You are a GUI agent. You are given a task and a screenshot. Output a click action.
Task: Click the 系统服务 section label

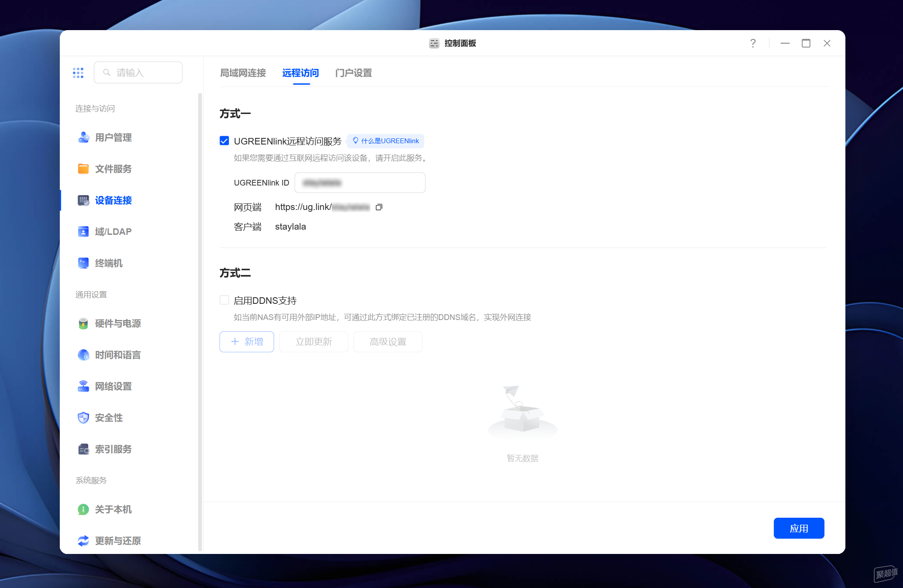coord(91,480)
